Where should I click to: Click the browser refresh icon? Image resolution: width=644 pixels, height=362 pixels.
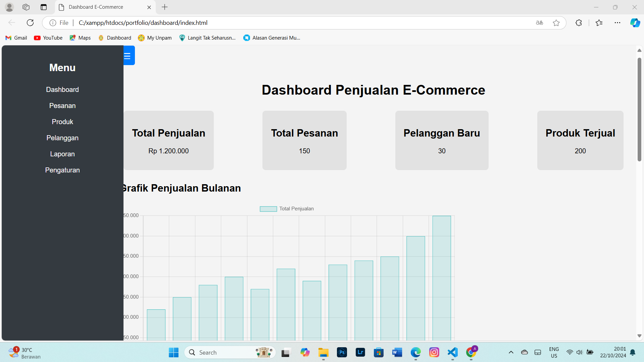[x=30, y=22]
